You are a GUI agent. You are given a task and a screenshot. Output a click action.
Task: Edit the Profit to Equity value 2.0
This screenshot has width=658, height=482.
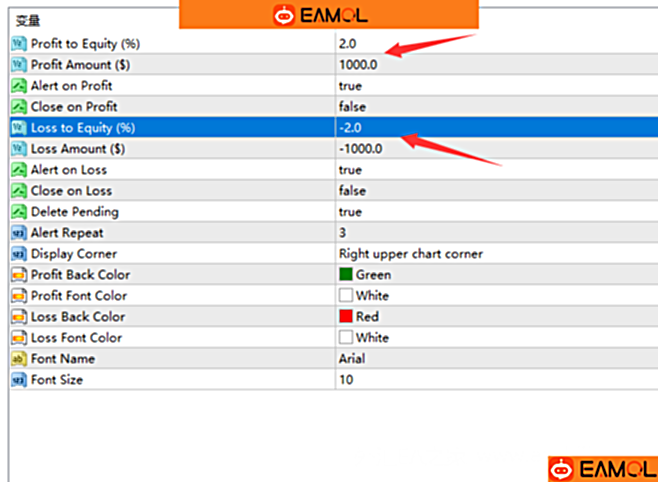[347, 44]
